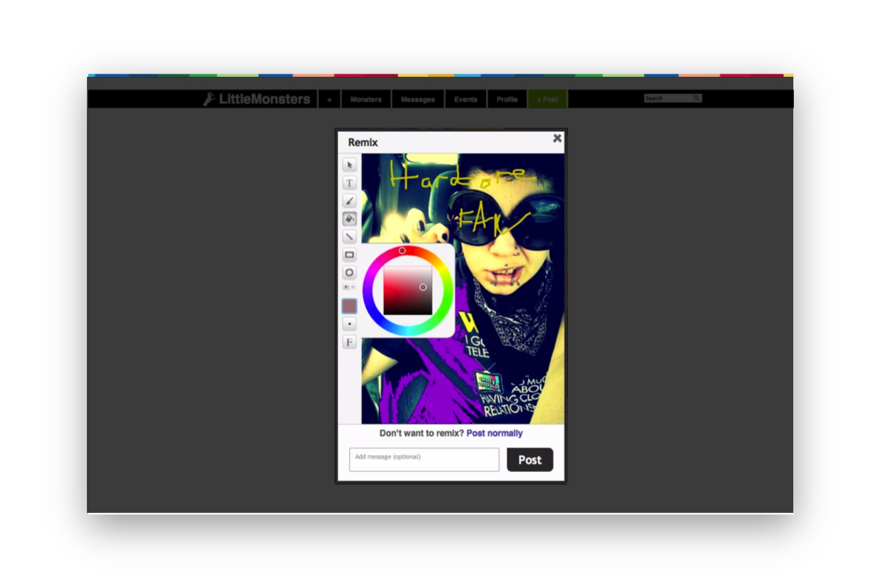The width and height of the screenshot is (882, 588).
Task: Select the arrow pointer tool
Action: click(x=349, y=165)
